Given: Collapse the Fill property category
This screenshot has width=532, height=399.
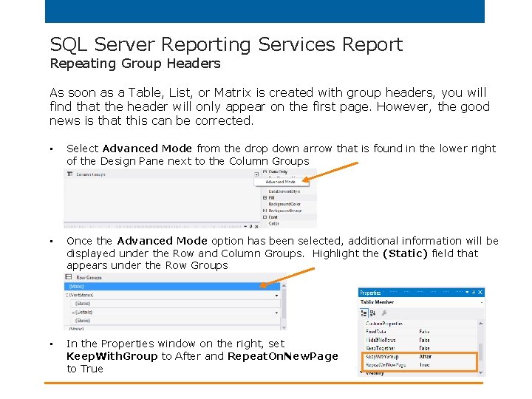Looking at the screenshot, I should [265, 197].
